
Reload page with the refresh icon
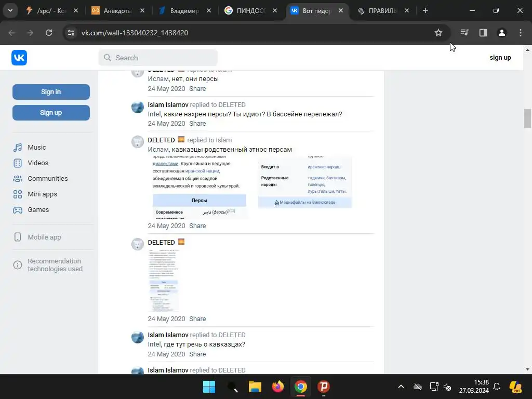point(49,33)
